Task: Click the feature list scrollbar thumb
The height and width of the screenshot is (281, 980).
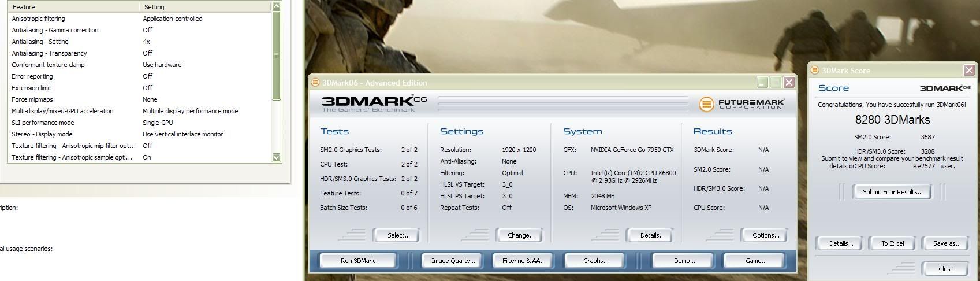Action: point(276,56)
